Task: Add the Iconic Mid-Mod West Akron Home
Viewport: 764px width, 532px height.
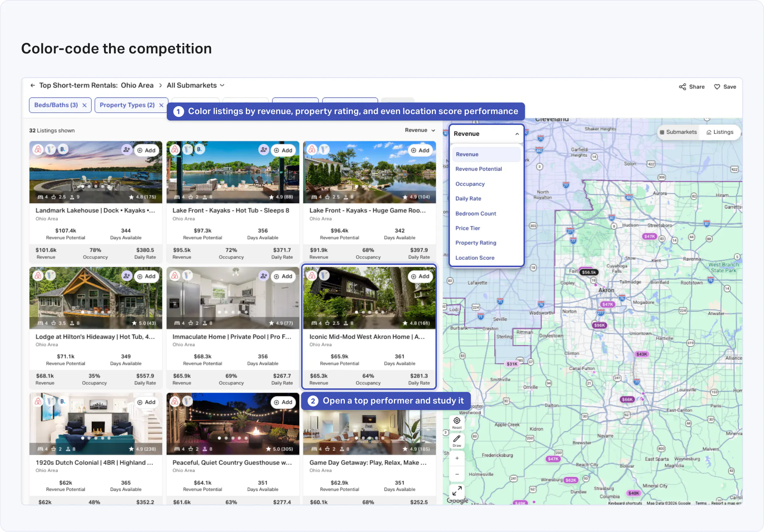Action: tap(420, 276)
